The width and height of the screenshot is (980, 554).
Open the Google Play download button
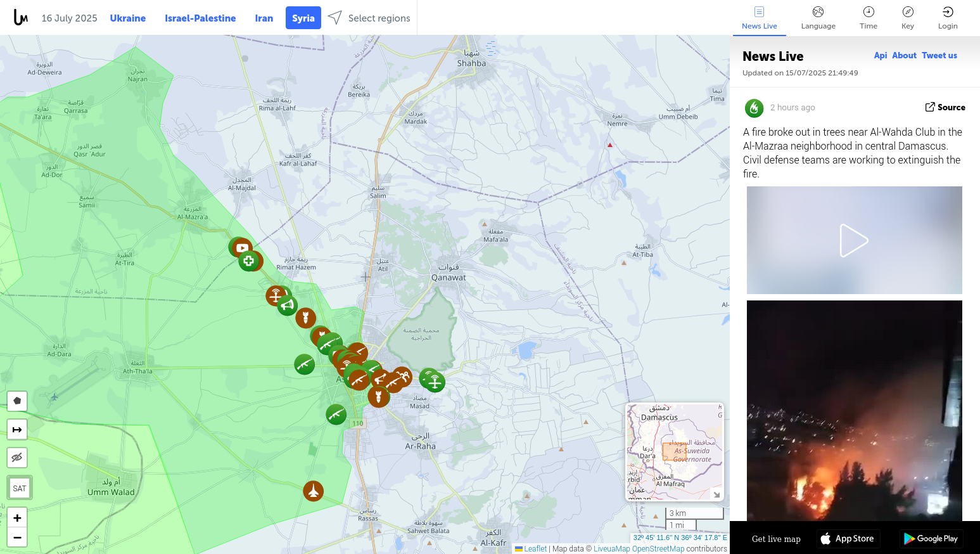(931, 539)
